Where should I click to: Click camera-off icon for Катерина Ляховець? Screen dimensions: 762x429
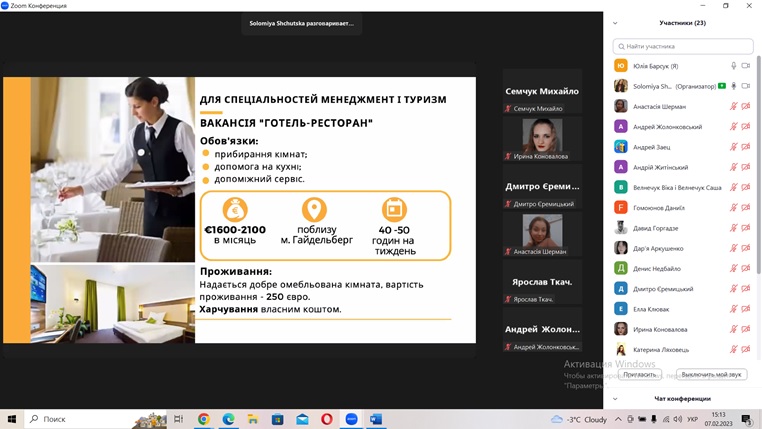[746, 349]
